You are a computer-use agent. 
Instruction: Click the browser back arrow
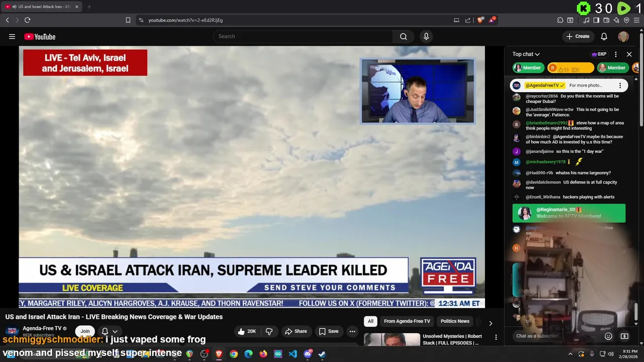[7, 20]
